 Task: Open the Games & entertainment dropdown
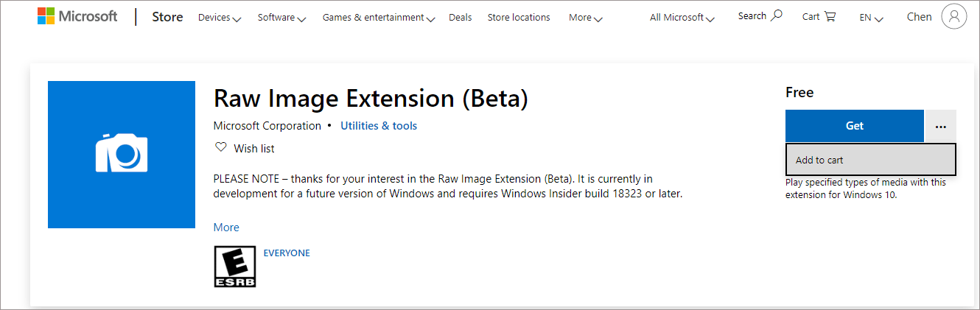(x=379, y=18)
